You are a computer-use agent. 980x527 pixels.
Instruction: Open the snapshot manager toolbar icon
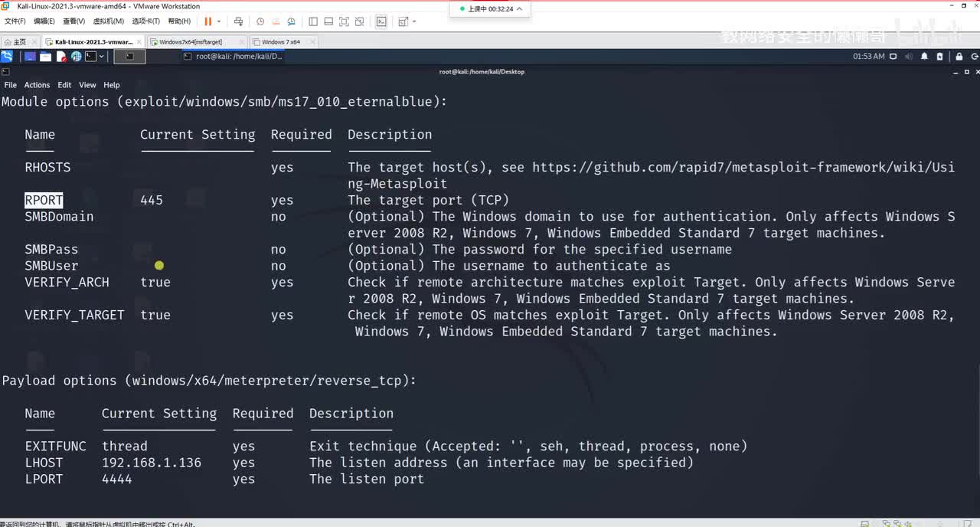289,21
